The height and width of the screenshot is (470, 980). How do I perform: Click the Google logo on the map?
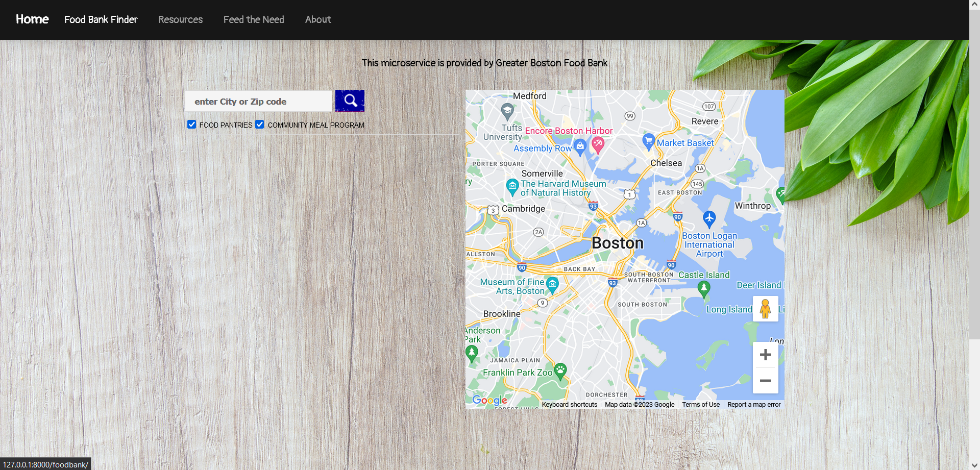pyautogui.click(x=489, y=400)
